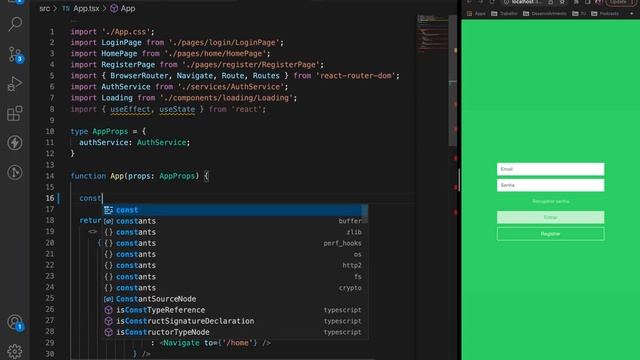Click './services/AuthService' path on line 6
The height and width of the screenshot is (360, 640).
point(230,87)
